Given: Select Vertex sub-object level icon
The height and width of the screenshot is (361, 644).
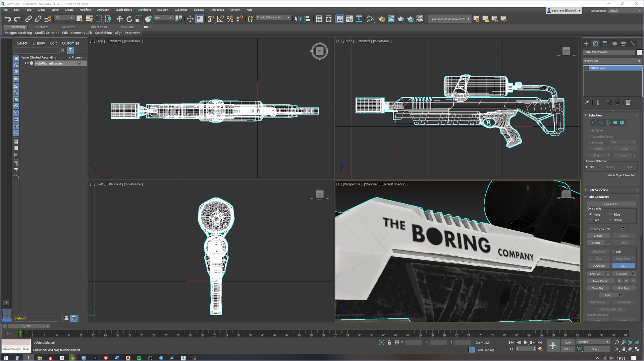Looking at the screenshot, I should coord(594,123).
